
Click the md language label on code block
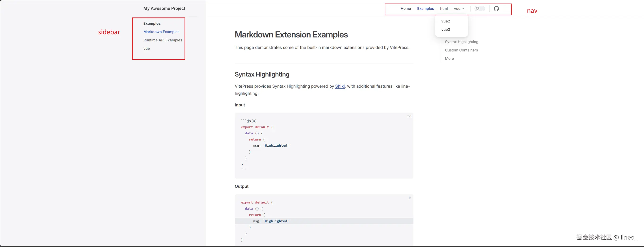point(409,116)
